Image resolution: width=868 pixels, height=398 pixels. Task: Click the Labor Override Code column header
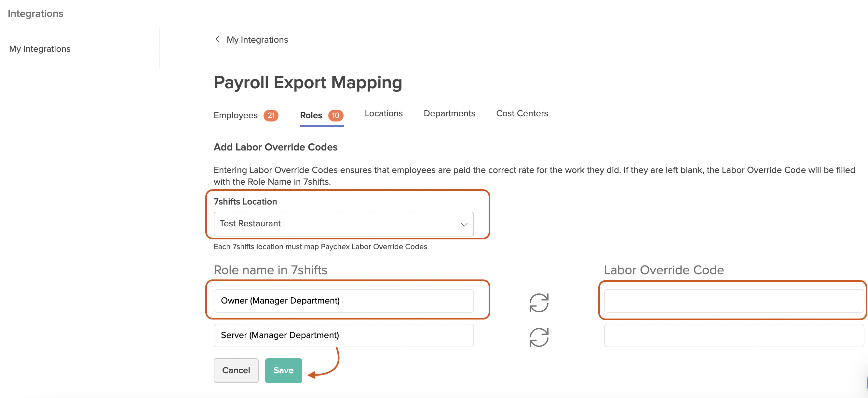[x=664, y=270]
